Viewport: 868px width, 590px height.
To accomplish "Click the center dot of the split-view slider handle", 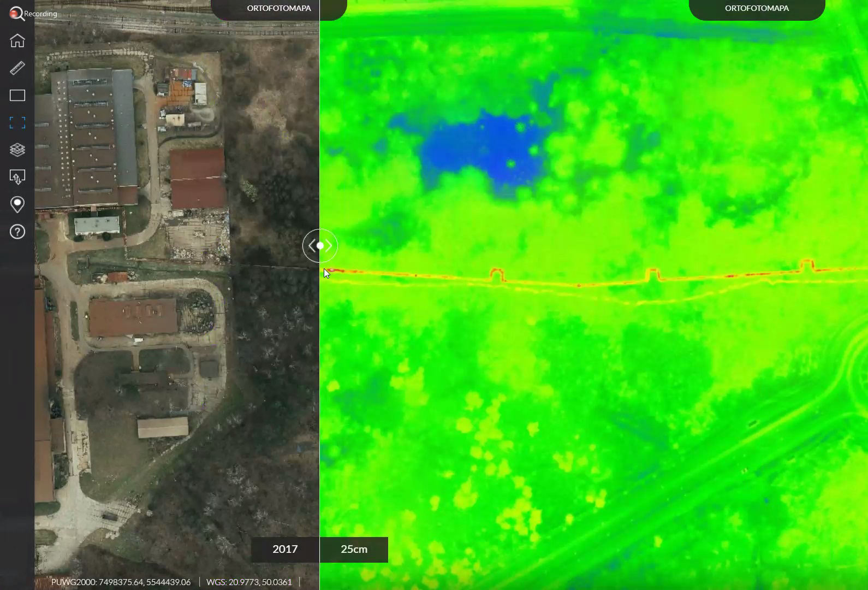I will click(320, 246).
